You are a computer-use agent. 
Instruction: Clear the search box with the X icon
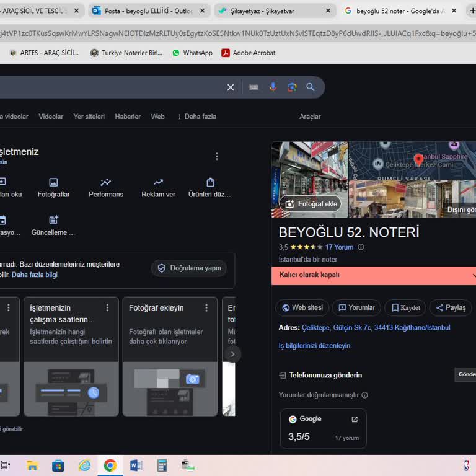point(231,87)
